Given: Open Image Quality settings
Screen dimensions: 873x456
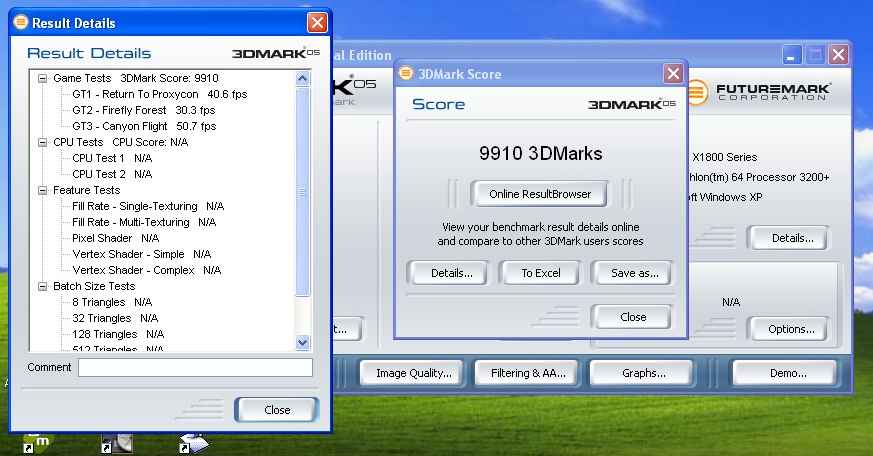Looking at the screenshot, I should tap(413, 373).
